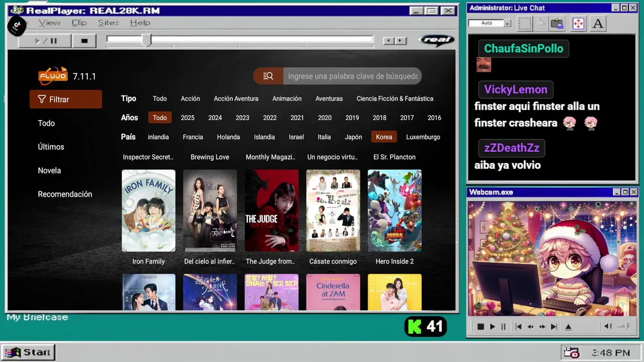Click the font A icon in Live Chat
The height and width of the screenshot is (362, 644).
pos(598,23)
